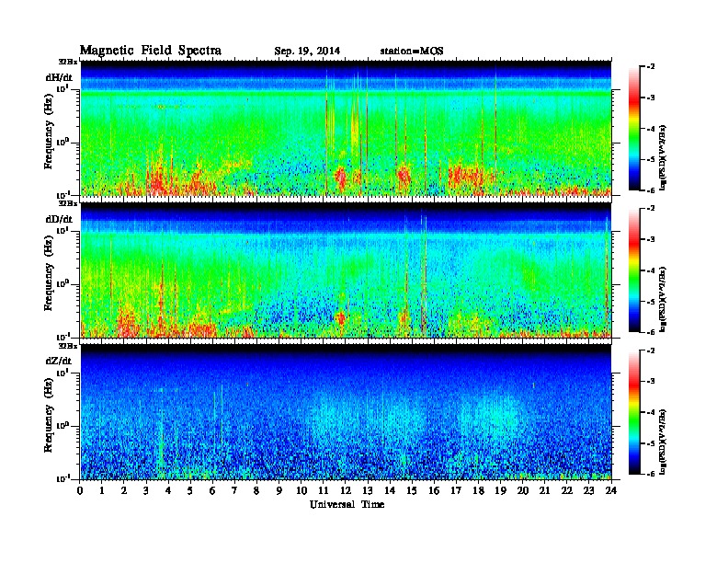
Task: Click the "-4" value on dD/dt color scale
Action: point(651,270)
